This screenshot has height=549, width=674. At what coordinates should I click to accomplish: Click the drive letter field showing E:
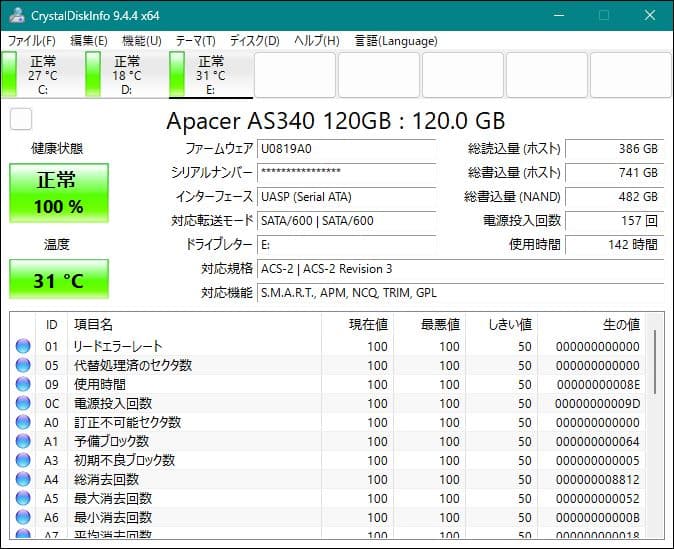(346, 245)
